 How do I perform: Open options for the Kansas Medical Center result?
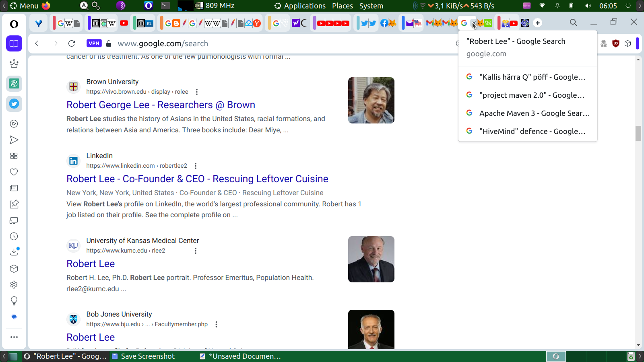[x=196, y=251]
